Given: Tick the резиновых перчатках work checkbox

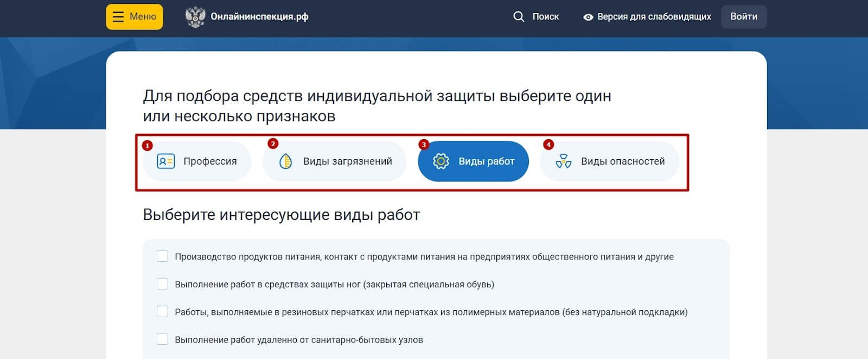Looking at the screenshot, I should (162, 312).
